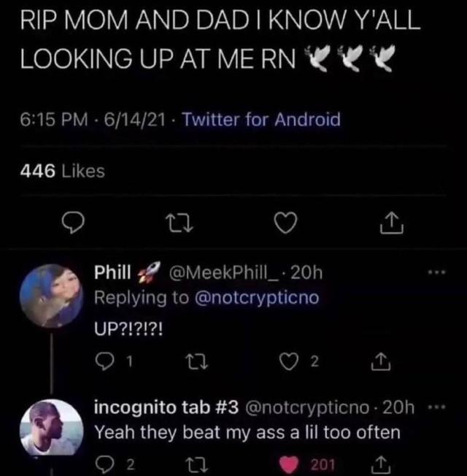Open the @notcrypticno mention link
This screenshot has height=476, width=467.
coord(259,299)
